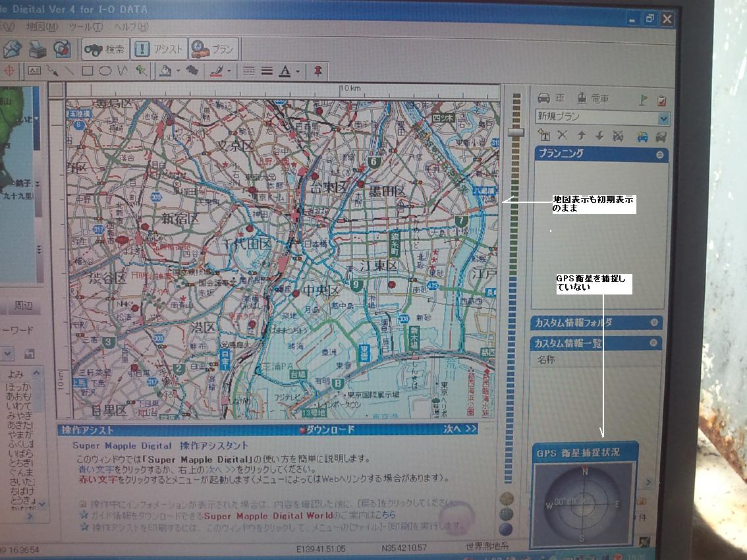
Task: Select the red crosshair current-position tool
Action: tap(9, 72)
